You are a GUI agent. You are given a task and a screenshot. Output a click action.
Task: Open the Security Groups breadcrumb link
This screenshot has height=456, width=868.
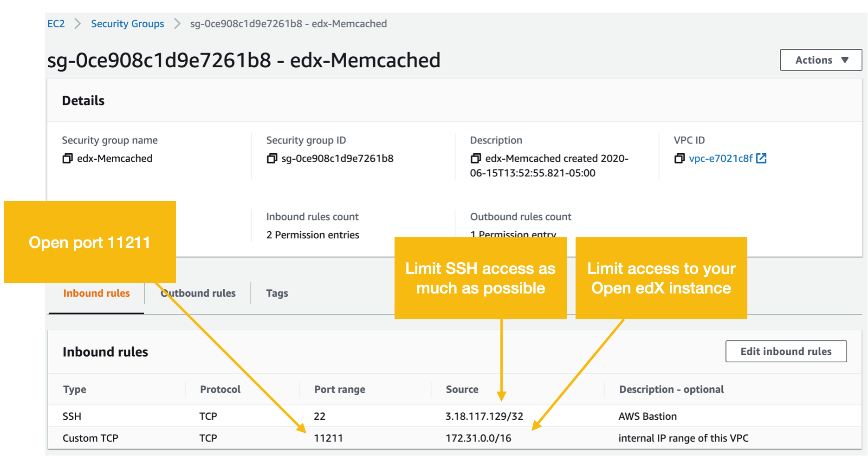[127, 23]
